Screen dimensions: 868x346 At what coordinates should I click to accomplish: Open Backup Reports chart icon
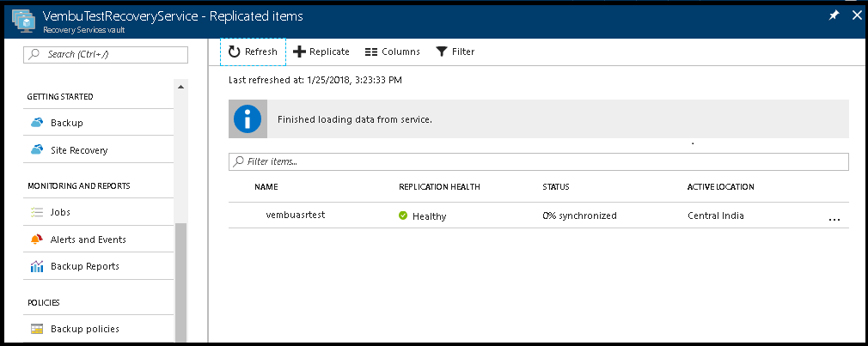(37, 266)
